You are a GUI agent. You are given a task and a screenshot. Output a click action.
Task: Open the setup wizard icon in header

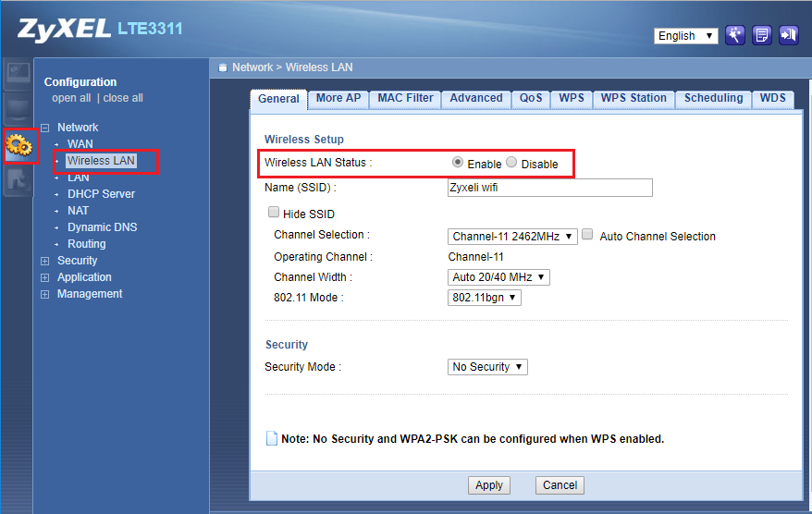click(x=735, y=35)
